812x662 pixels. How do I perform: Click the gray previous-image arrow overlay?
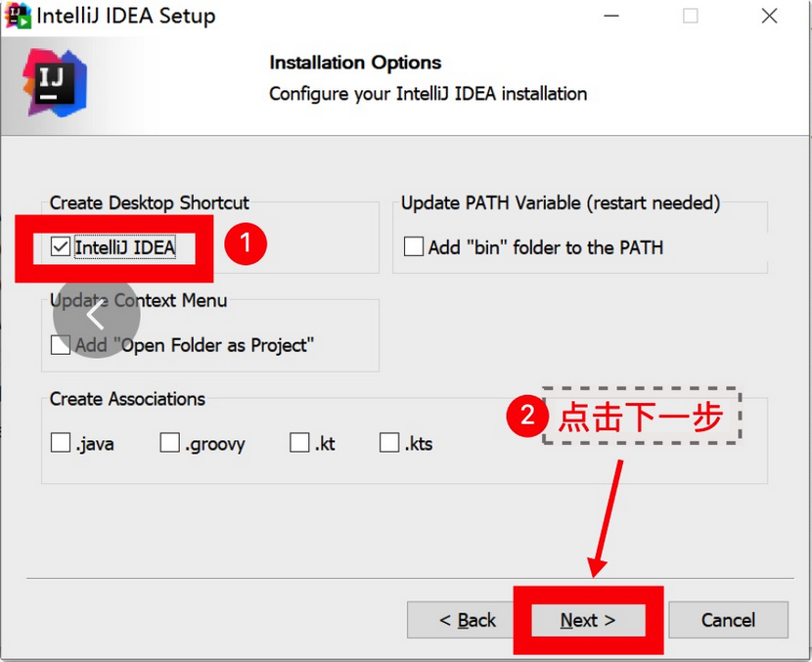pos(96,315)
